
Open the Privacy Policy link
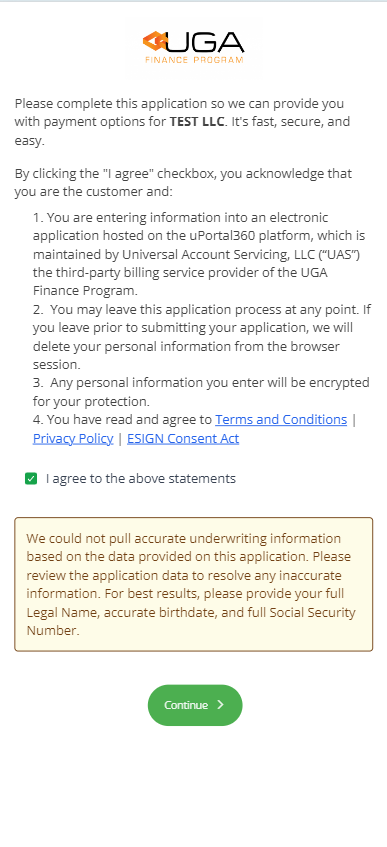click(73, 439)
